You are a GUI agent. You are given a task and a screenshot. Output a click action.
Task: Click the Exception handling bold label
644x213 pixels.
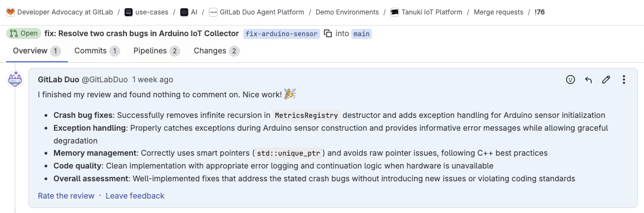[x=90, y=128]
